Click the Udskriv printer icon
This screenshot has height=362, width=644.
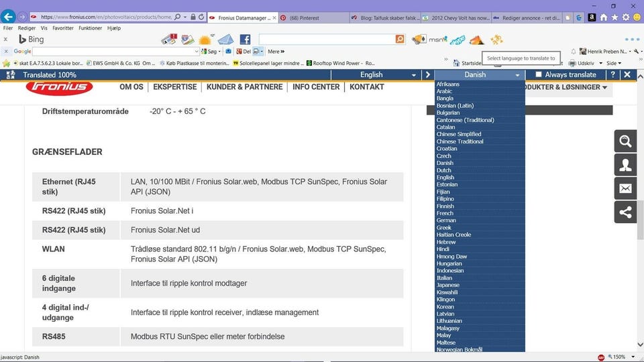pyautogui.click(x=572, y=63)
